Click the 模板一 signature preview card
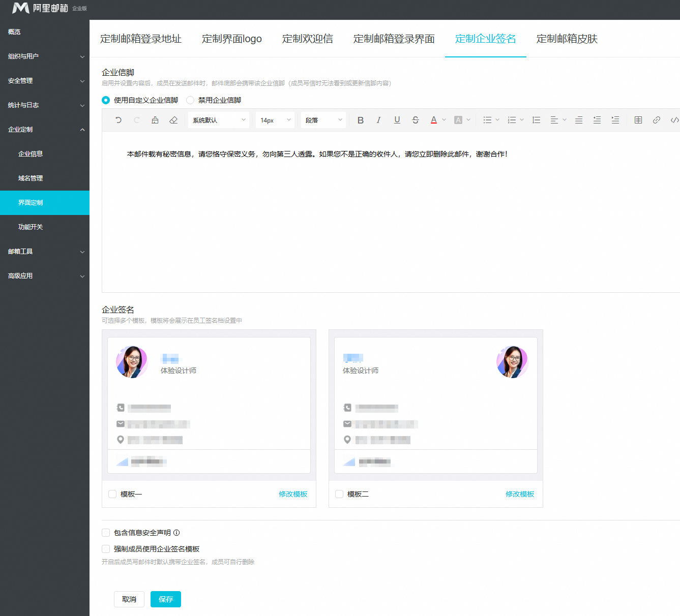 209,405
